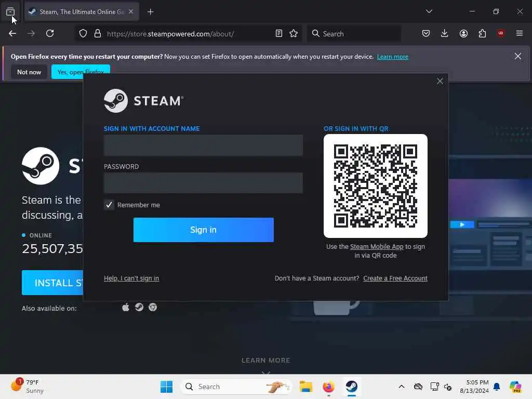
Task: Click the Windows taskbar Search box
Action: (x=236, y=387)
